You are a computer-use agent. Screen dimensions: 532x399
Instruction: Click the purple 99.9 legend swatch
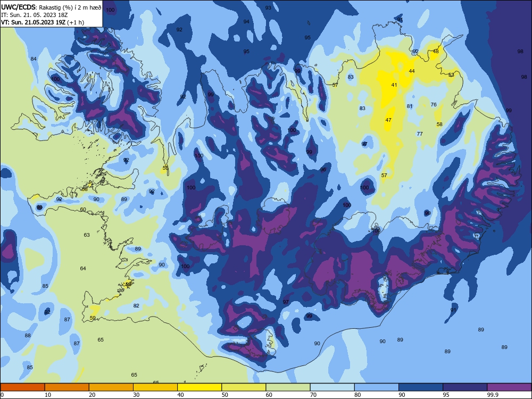pyautogui.click(x=509, y=387)
